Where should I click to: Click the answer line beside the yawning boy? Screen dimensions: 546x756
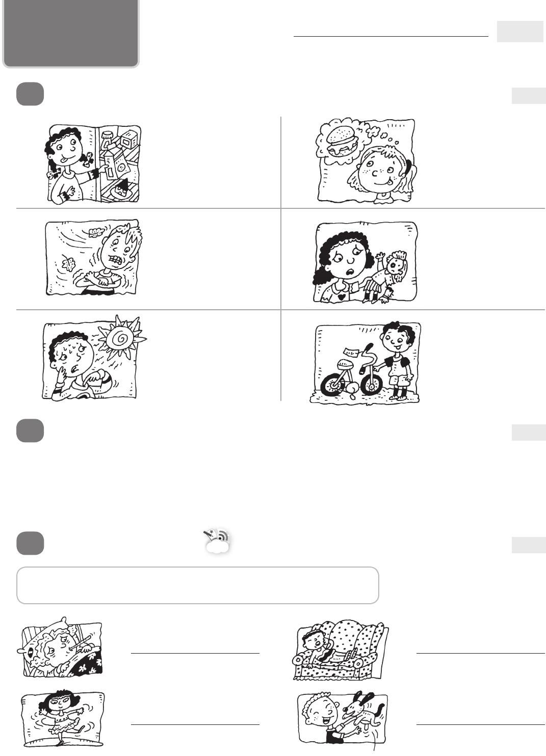click(481, 653)
